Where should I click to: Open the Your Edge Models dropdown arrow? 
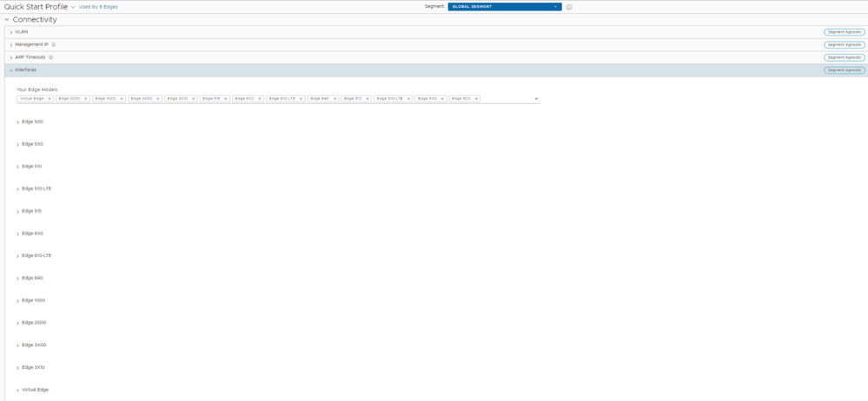tap(536, 99)
